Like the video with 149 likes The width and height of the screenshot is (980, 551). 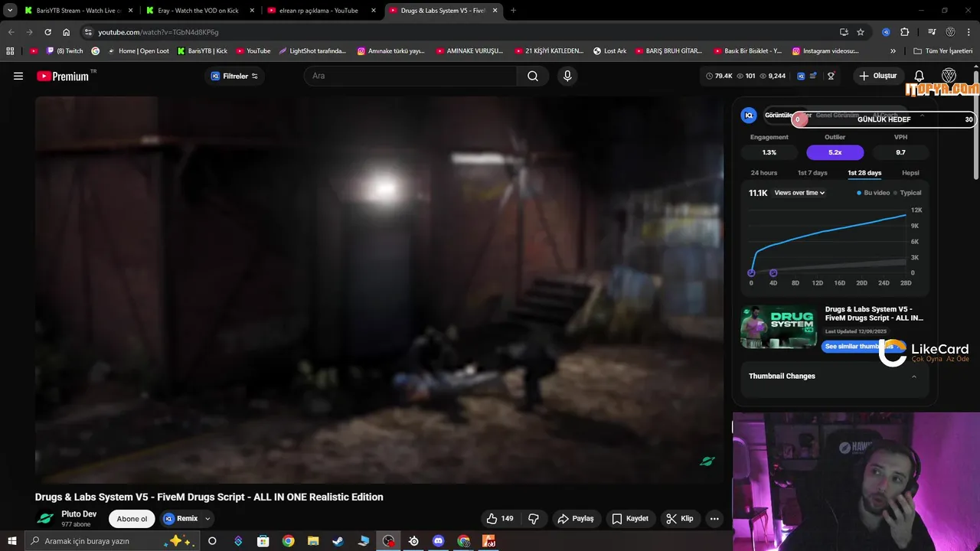tap(499, 518)
